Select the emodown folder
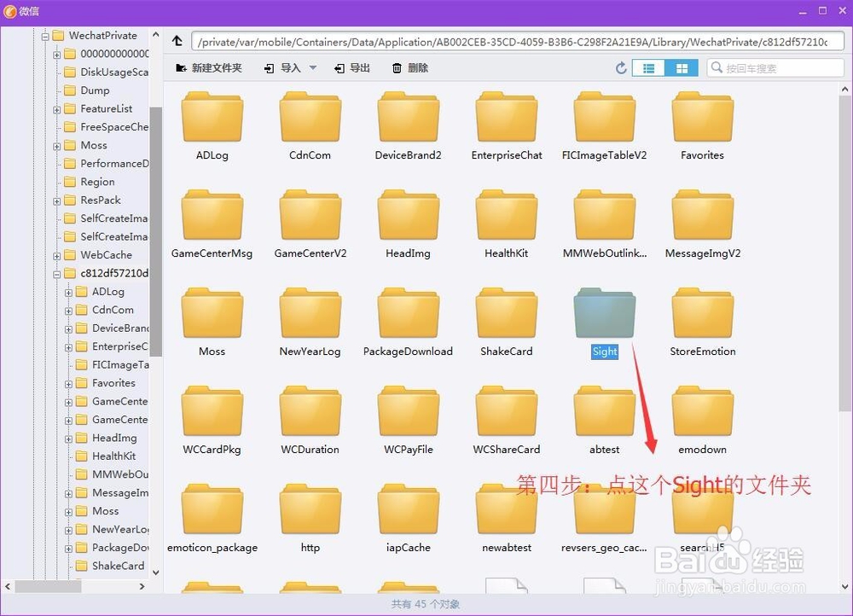Viewport: 853px width, 616px height. (702, 420)
